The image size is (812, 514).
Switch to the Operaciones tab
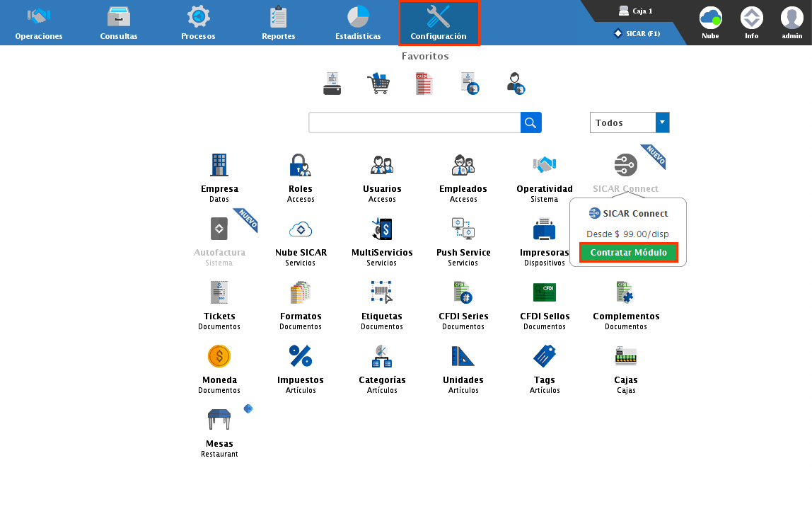pos(39,23)
